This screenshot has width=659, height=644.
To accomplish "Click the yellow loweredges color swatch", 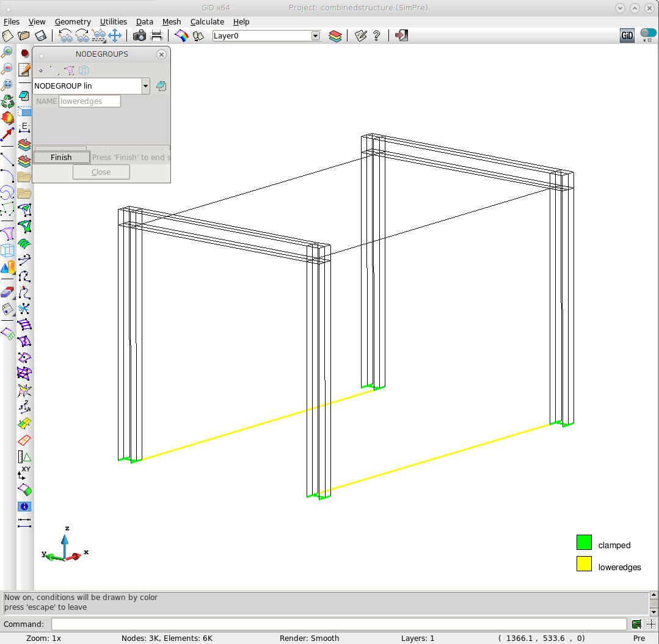I will click(584, 564).
